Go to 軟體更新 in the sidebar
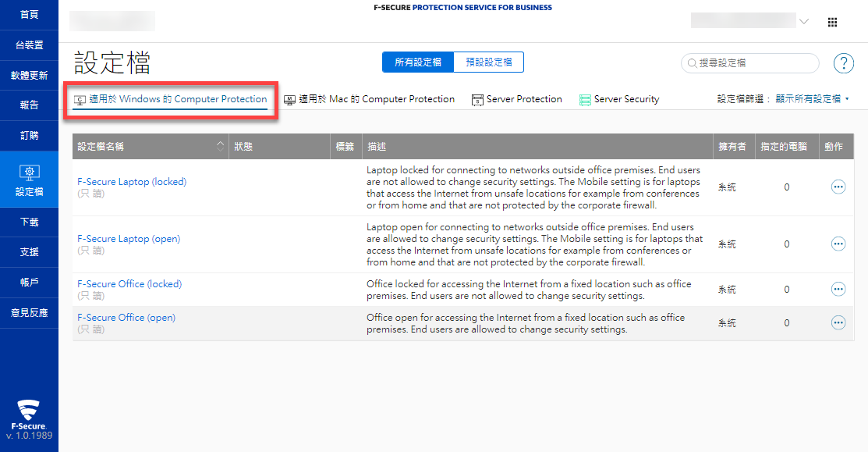Screen dimensions: 868x452 (x=29, y=76)
